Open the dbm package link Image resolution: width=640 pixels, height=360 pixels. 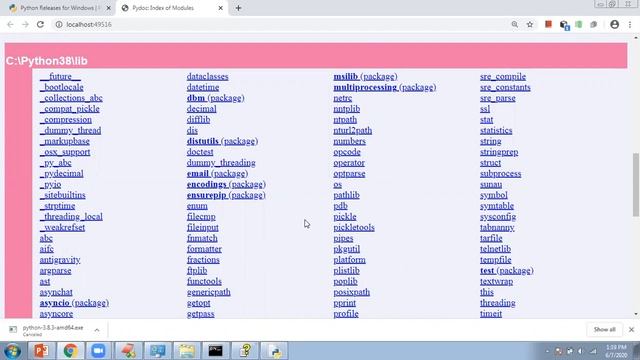216,98
